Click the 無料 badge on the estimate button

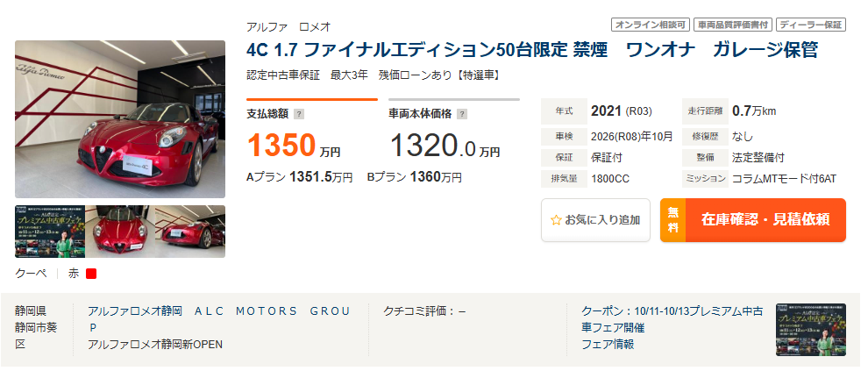click(x=672, y=219)
